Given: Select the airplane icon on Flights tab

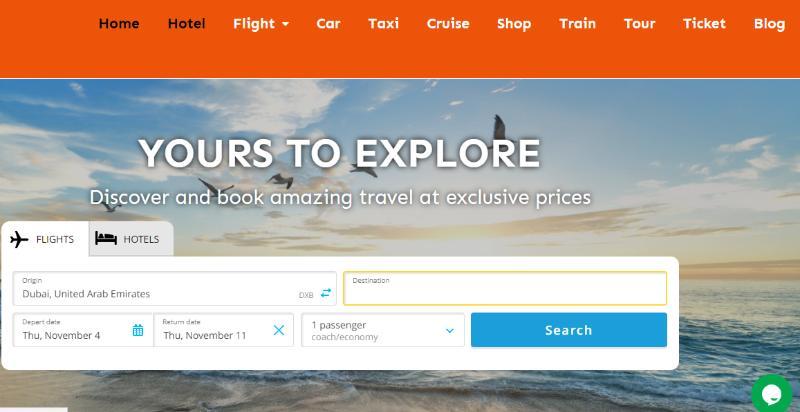Looking at the screenshot, I should click(x=19, y=239).
